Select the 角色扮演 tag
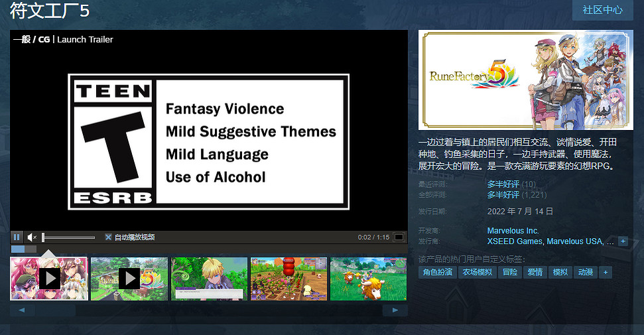This screenshot has height=335, width=644. [x=438, y=272]
